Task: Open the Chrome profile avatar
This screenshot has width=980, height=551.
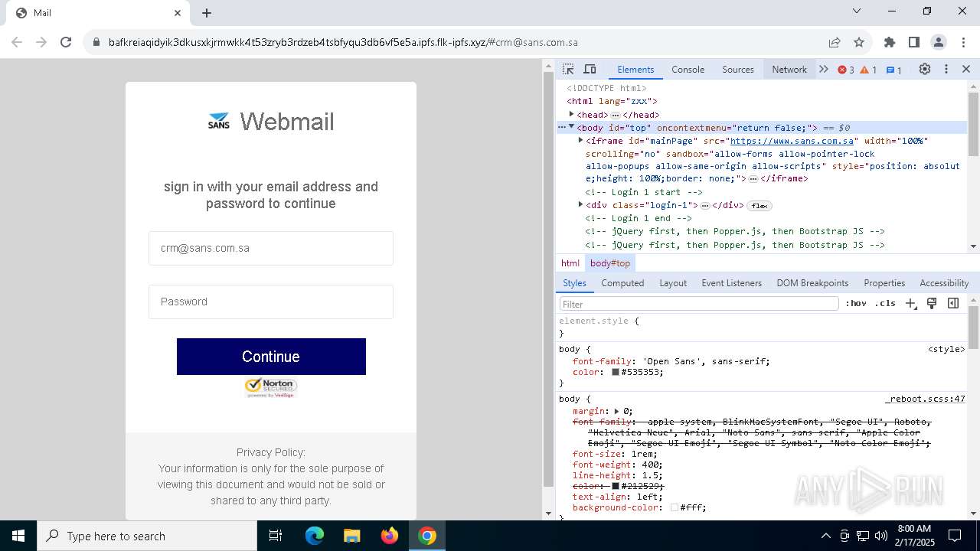Action: pos(939,42)
